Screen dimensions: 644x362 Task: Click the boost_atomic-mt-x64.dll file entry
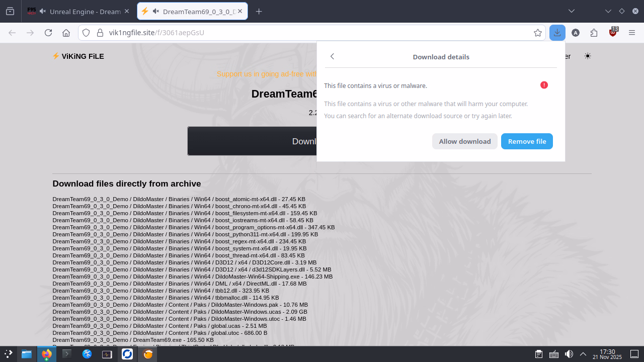pos(179,199)
